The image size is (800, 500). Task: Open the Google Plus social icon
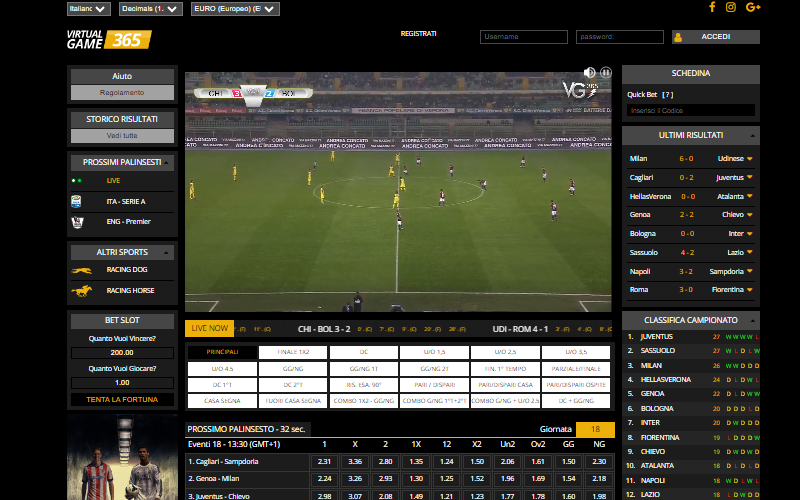753,7
